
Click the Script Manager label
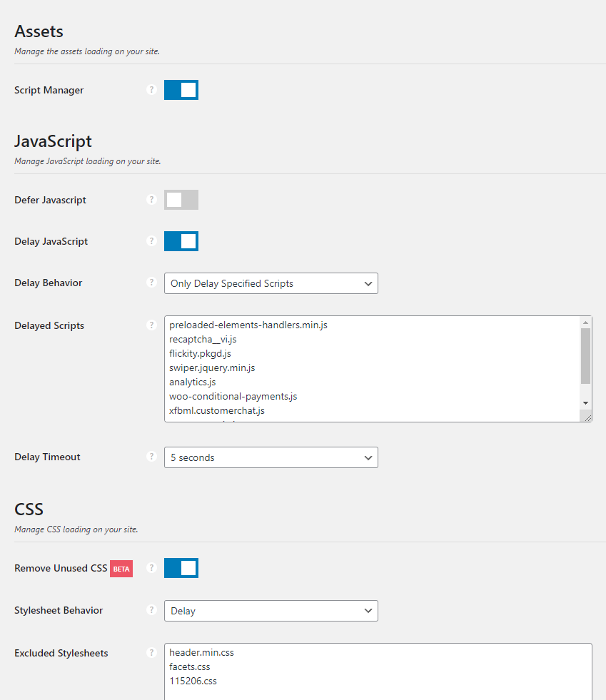pyautogui.click(x=49, y=90)
